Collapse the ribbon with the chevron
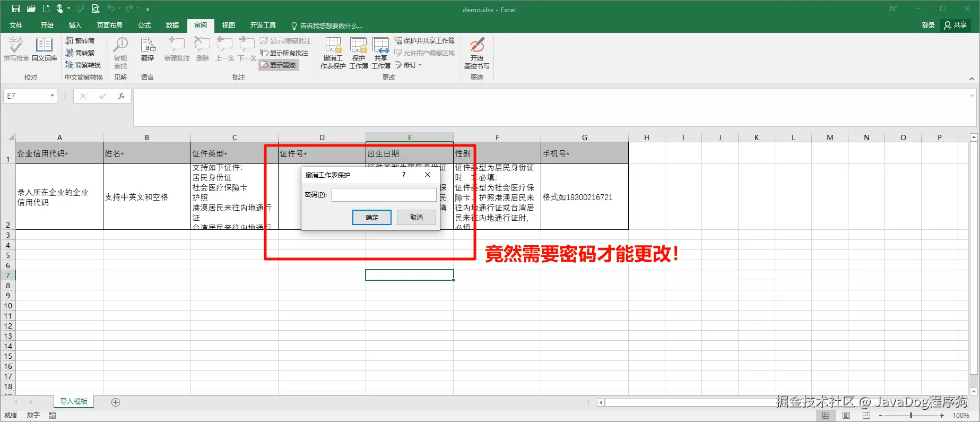The image size is (980, 422). (x=972, y=79)
